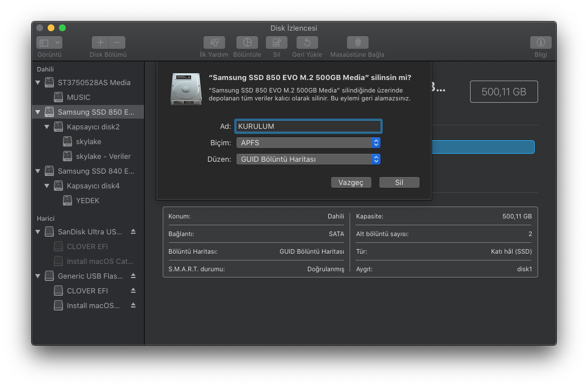Collapse the Samsung SSD 840 disk tree
The width and height of the screenshot is (588, 387).
click(38, 171)
